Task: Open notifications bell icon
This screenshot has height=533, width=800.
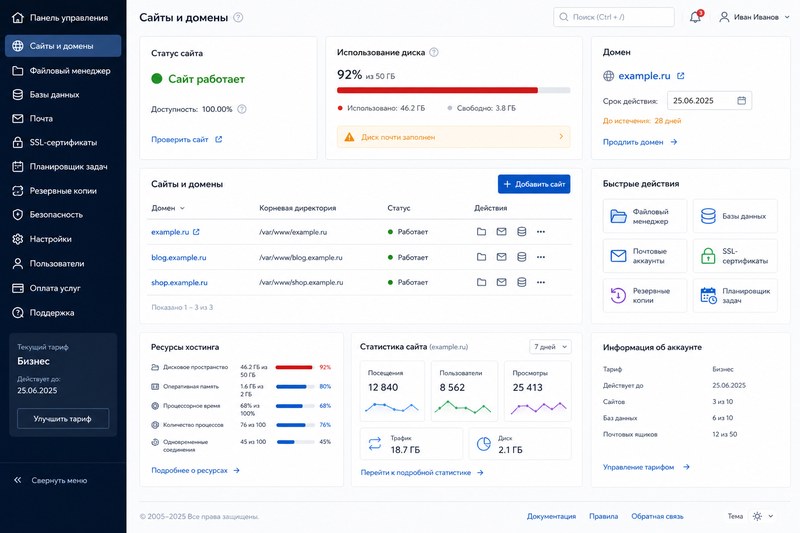Action: 695,17
